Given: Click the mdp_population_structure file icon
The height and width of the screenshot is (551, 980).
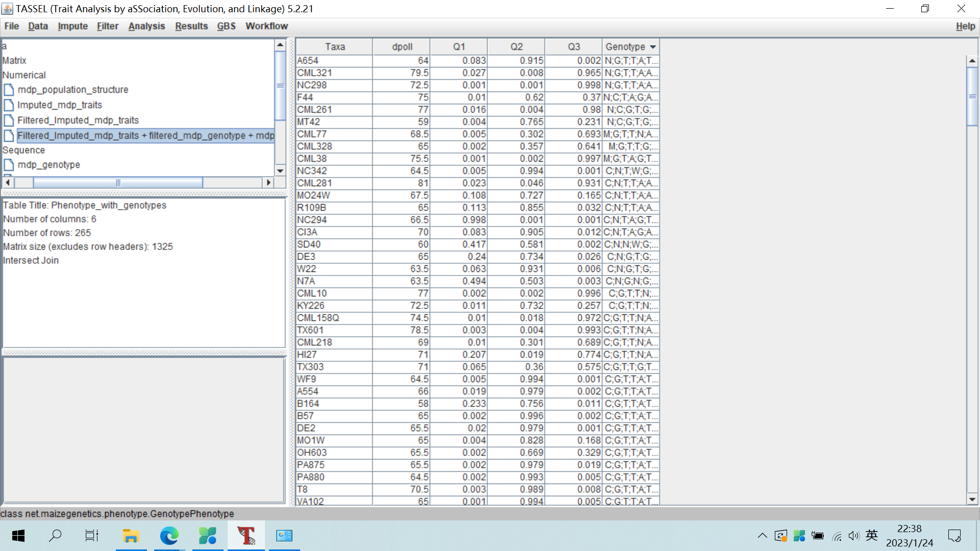Looking at the screenshot, I should point(9,90).
